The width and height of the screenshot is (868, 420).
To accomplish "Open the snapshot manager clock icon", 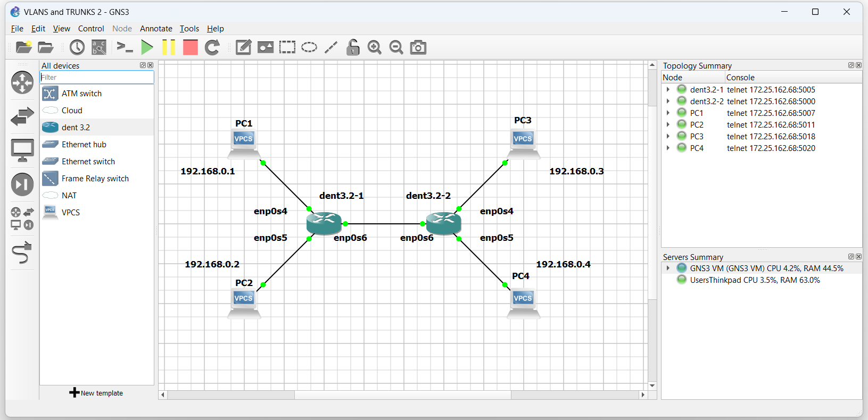I will coord(77,47).
